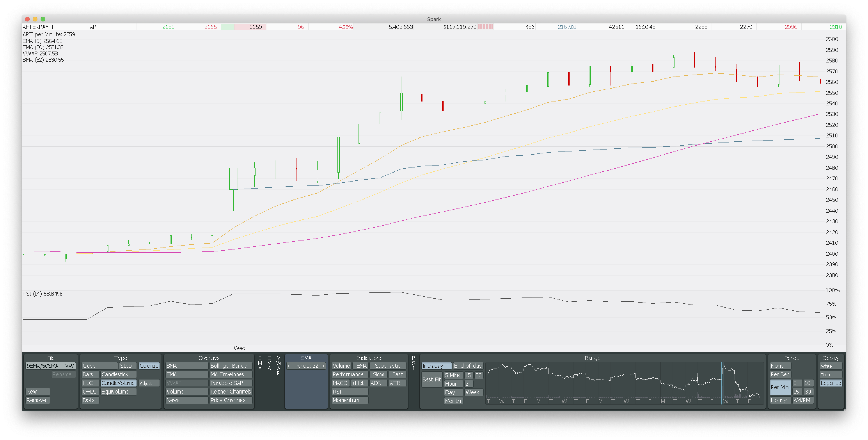
Task: Increase SMA period with right arrow
Action: click(323, 366)
